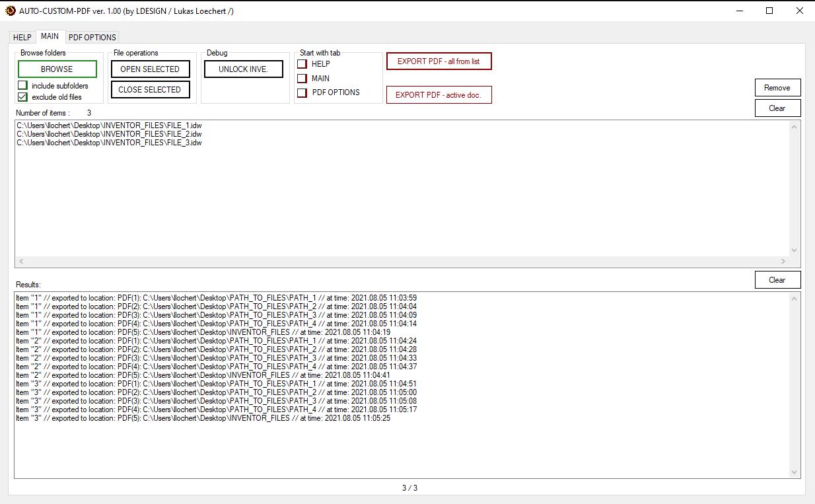Click file list scrollbar up arrow
This screenshot has width=815, height=504.
pos(795,127)
